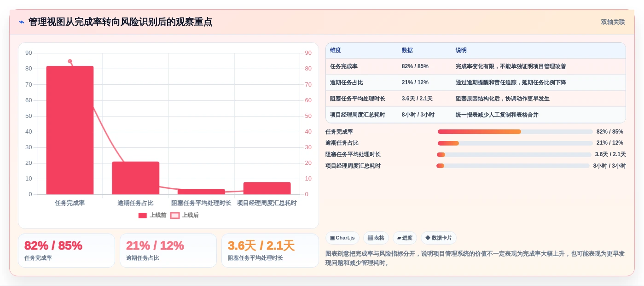The height and width of the screenshot is (286, 644).
Task: Click the 8小时 / 3小时 progress value
Action: point(609,166)
